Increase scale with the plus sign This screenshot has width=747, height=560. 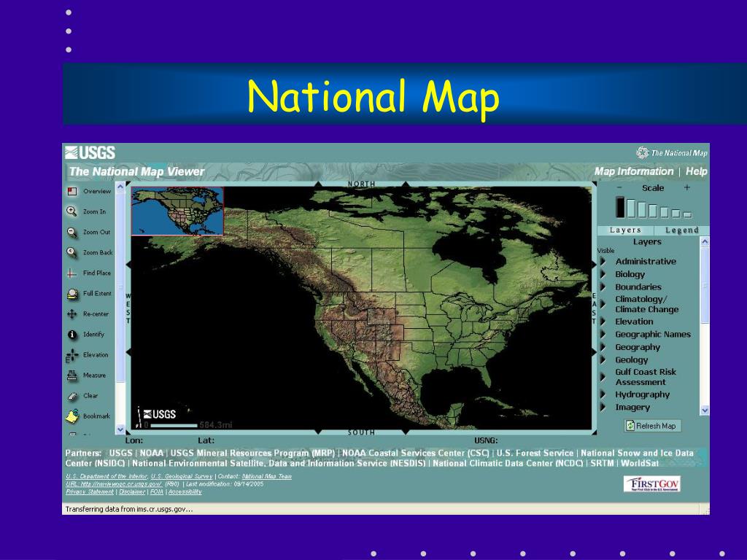687,187
